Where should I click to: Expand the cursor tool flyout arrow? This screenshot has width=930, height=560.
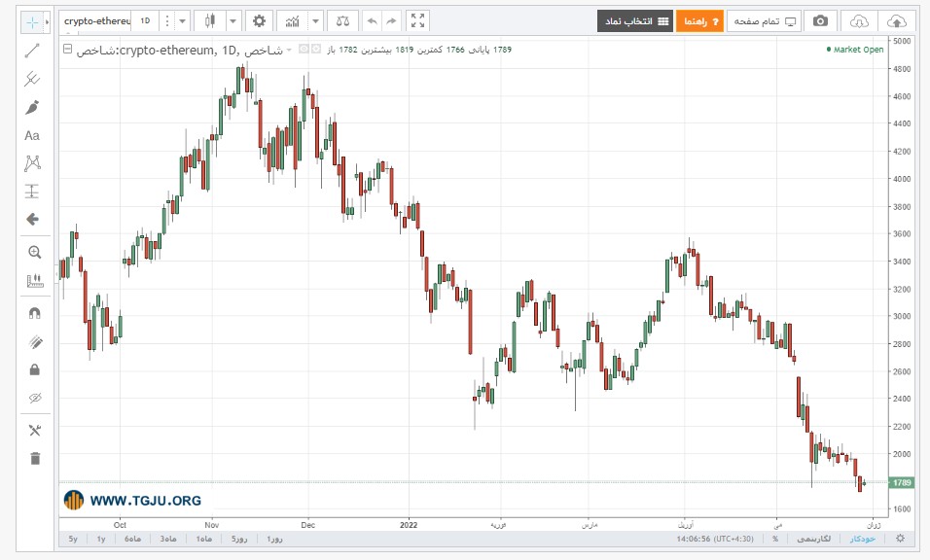click(x=48, y=22)
